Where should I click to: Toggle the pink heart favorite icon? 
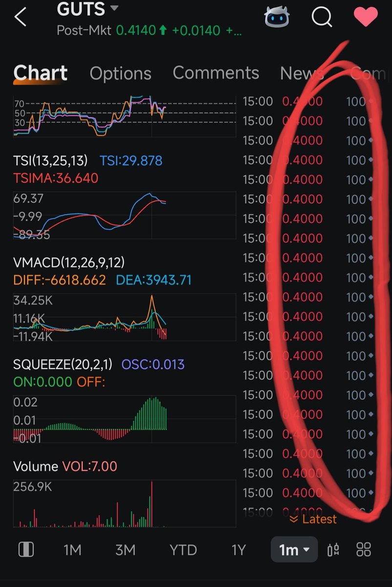click(366, 16)
